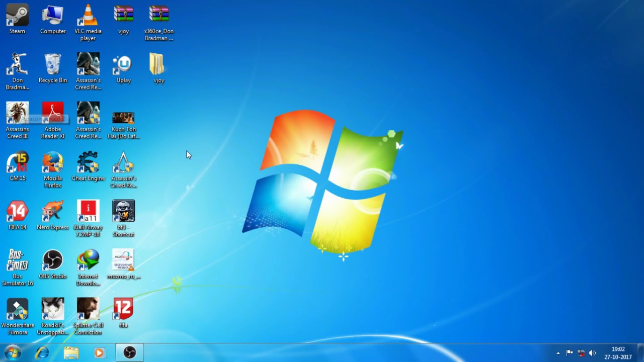Select the bf3 - Shortcut icon
The width and height of the screenshot is (644, 362).
[x=123, y=219]
